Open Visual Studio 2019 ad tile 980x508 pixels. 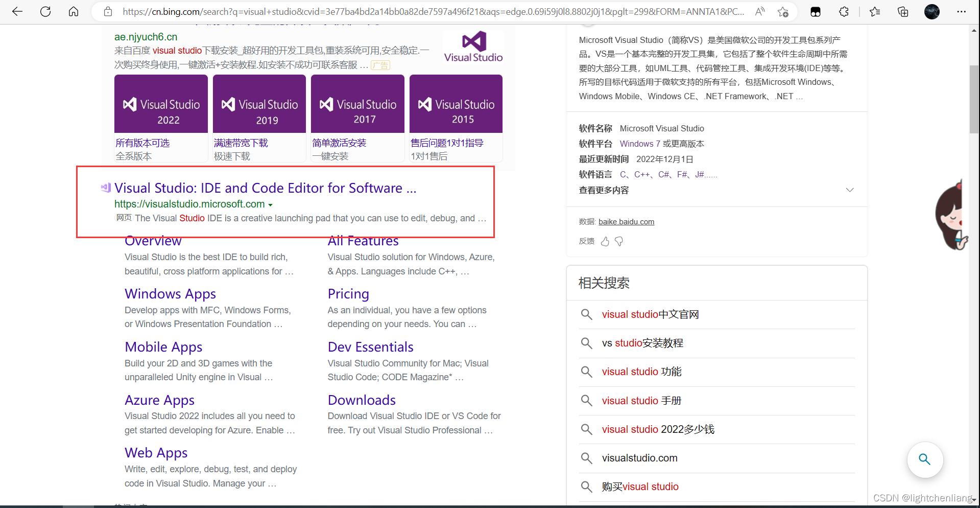[x=259, y=104]
